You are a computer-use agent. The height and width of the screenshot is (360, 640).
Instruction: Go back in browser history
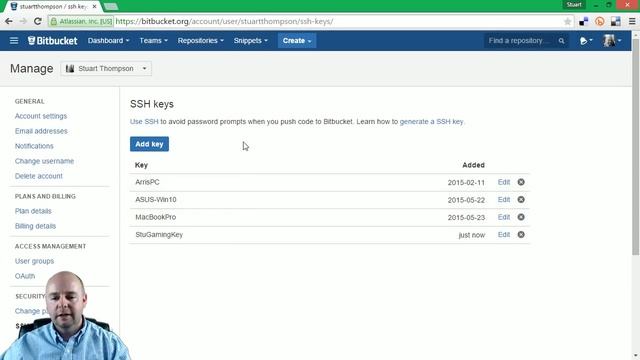tap(9, 21)
